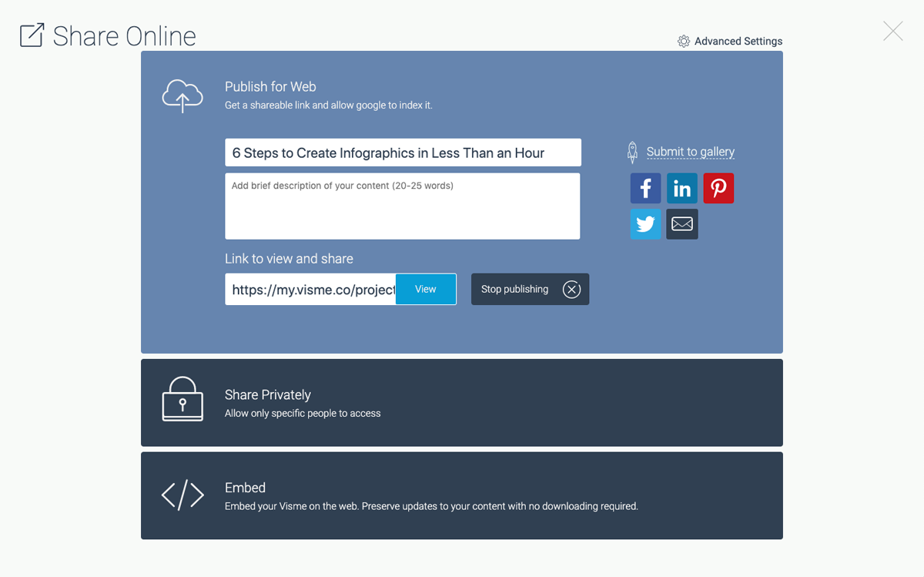Edit the infographic title field

click(403, 152)
